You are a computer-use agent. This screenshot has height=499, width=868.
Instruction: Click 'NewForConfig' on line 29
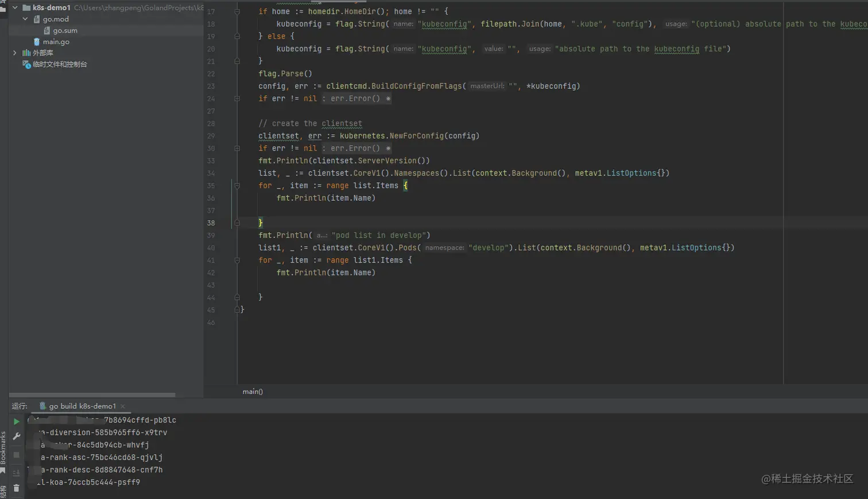pos(417,136)
